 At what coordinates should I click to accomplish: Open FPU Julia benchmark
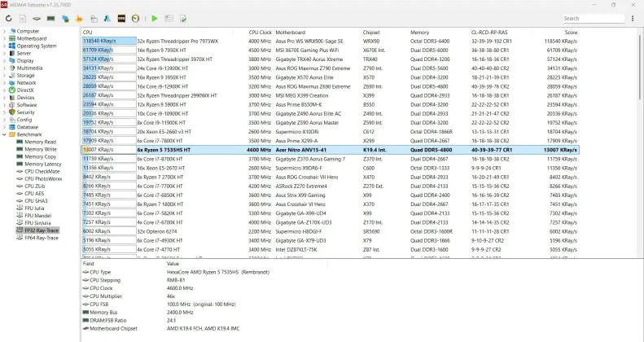tap(34, 208)
